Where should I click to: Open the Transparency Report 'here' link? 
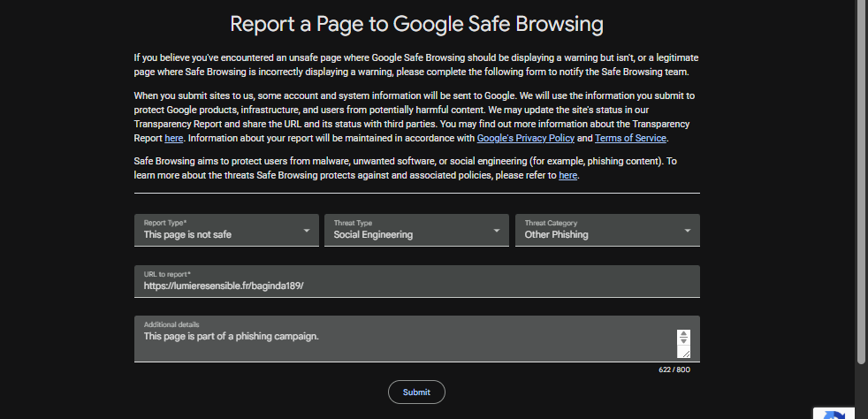tap(174, 139)
